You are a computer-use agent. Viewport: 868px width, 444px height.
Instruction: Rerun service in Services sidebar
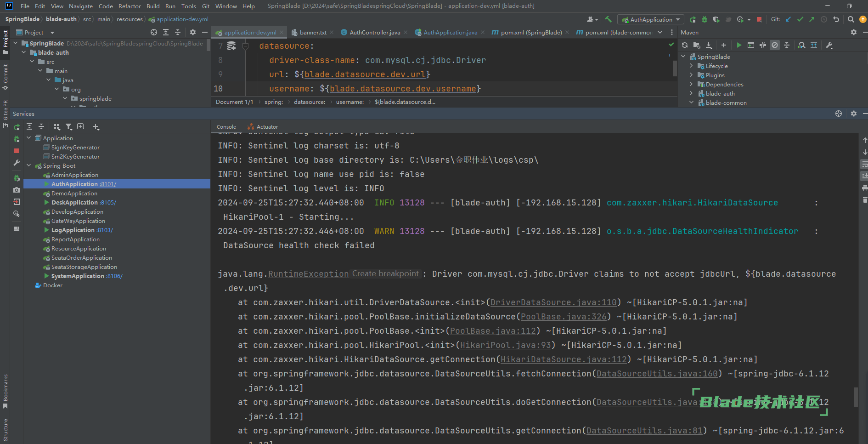17,127
